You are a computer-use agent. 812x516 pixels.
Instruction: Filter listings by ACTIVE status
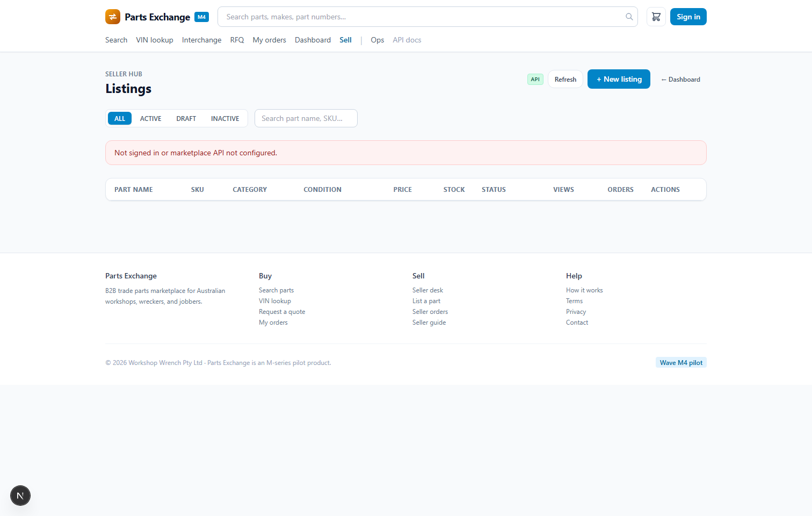click(151, 118)
